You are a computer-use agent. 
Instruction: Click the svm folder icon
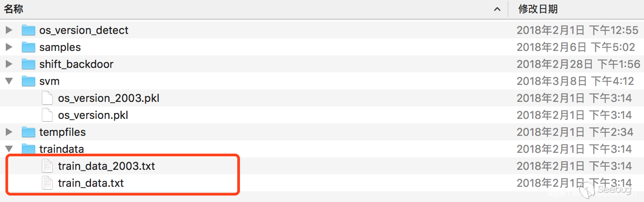[x=28, y=81]
